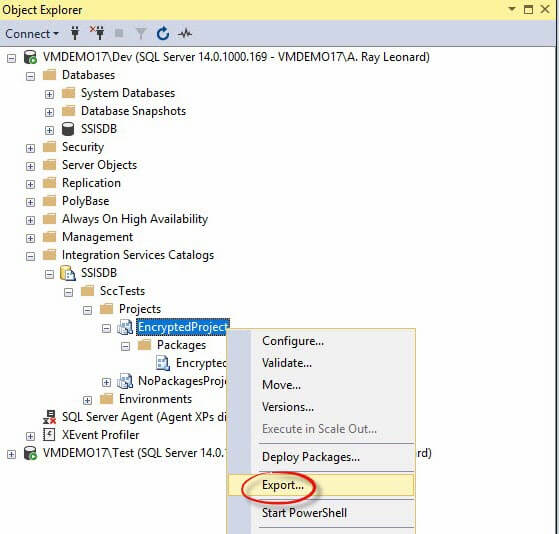
Task: Click the Database Snapshots folder icon
Action: [x=68, y=111]
